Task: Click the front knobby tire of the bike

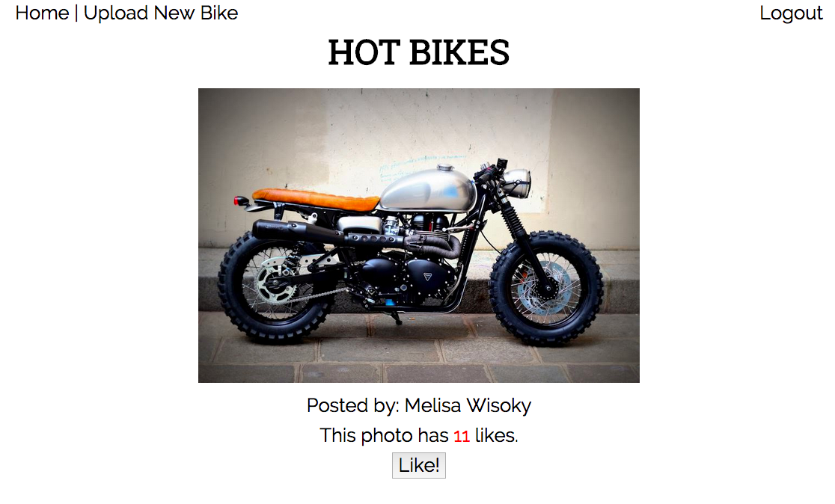Action: 546,288
